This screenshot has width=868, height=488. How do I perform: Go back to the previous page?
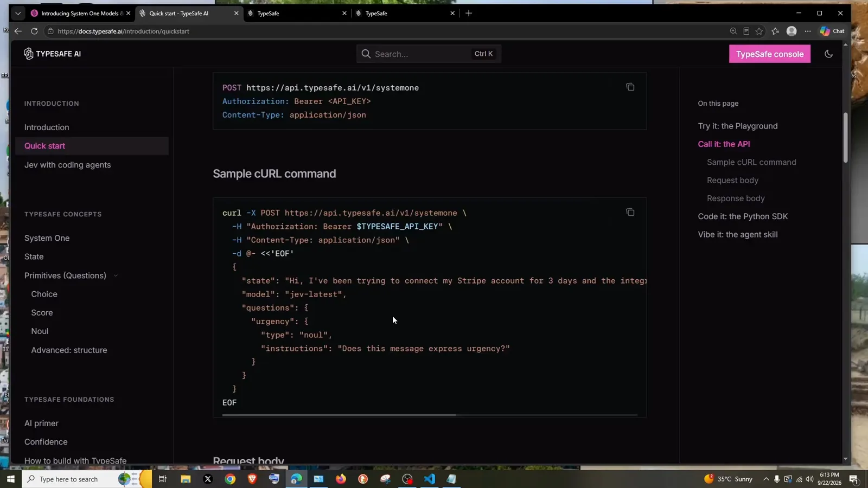click(x=18, y=31)
